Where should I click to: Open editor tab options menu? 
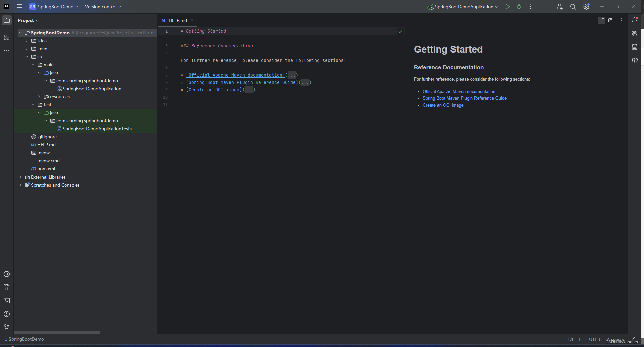point(621,20)
